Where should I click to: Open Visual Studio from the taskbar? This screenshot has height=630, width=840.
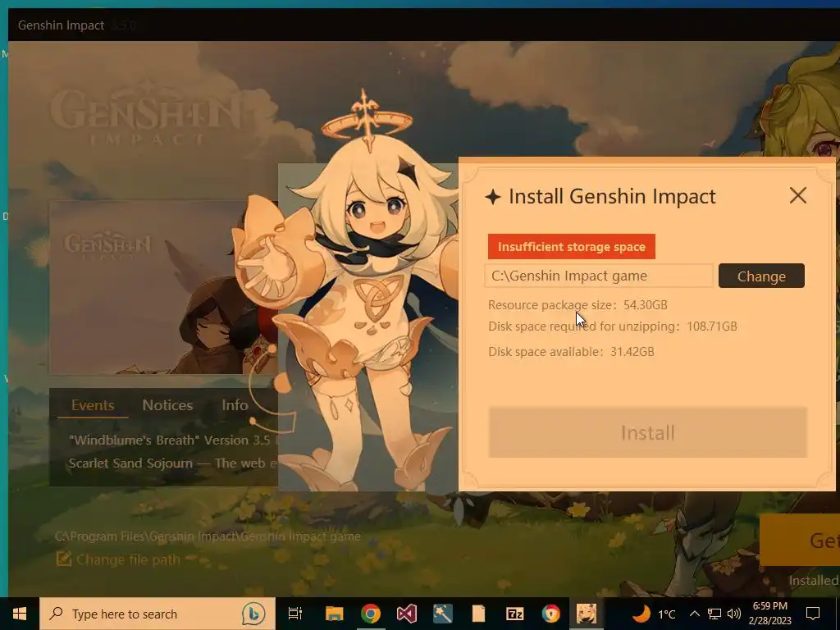click(x=407, y=614)
